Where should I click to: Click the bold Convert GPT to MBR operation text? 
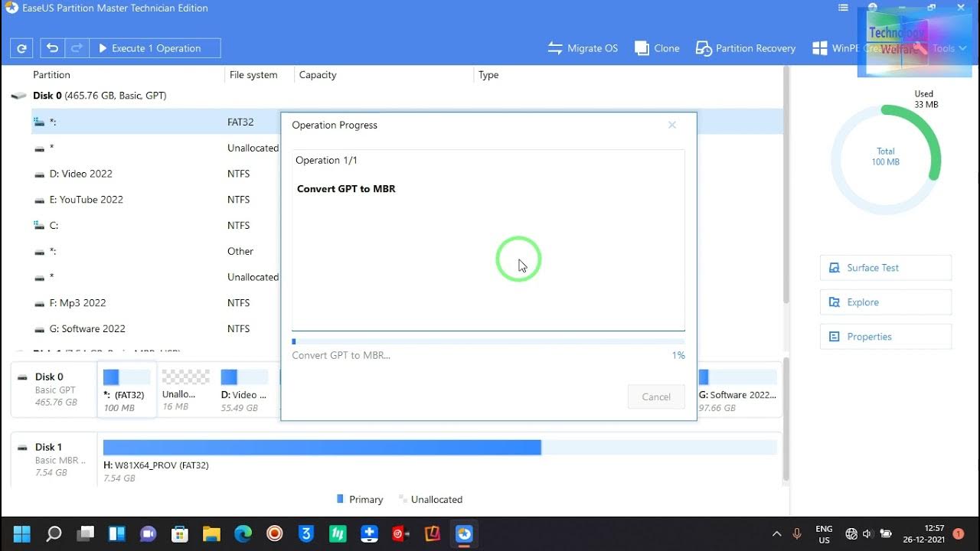(x=346, y=189)
